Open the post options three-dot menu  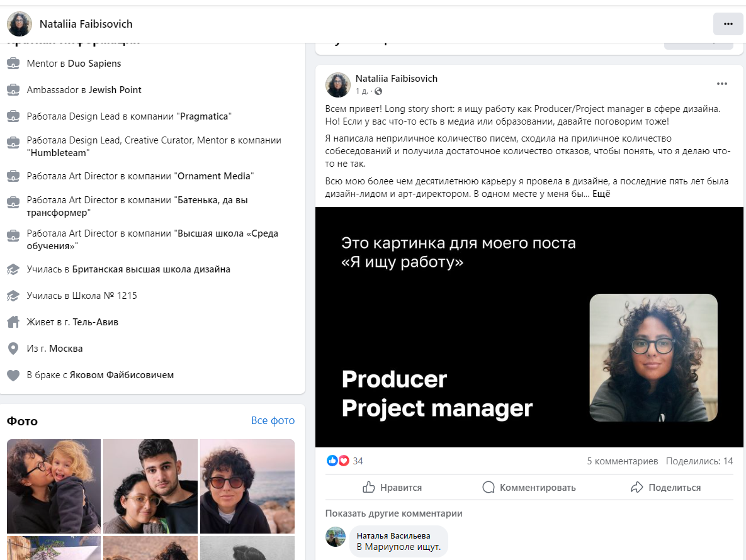(721, 84)
